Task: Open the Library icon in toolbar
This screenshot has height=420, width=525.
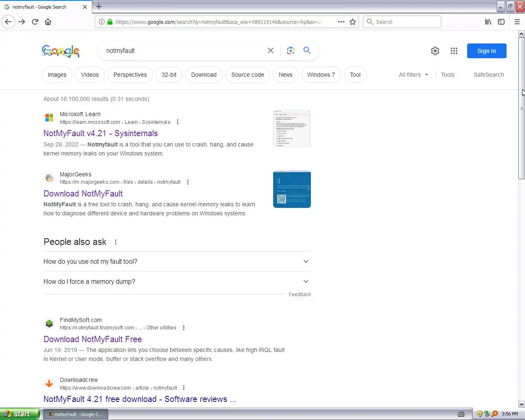Action: click(x=488, y=22)
